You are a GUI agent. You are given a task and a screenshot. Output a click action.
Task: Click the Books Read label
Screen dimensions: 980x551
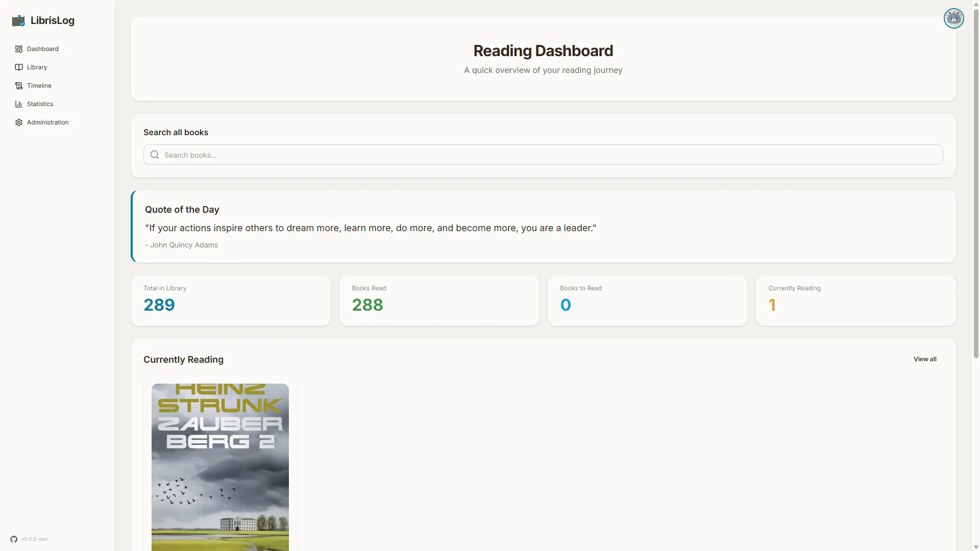[x=369, y=288]
